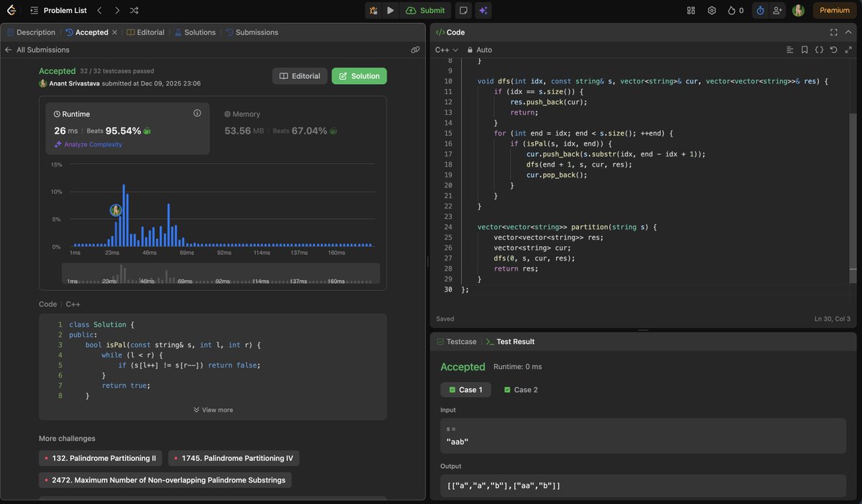Click the Runtime info icon
Image resolution: width=862 pixels, height=504 pixels.
(197, 113)
